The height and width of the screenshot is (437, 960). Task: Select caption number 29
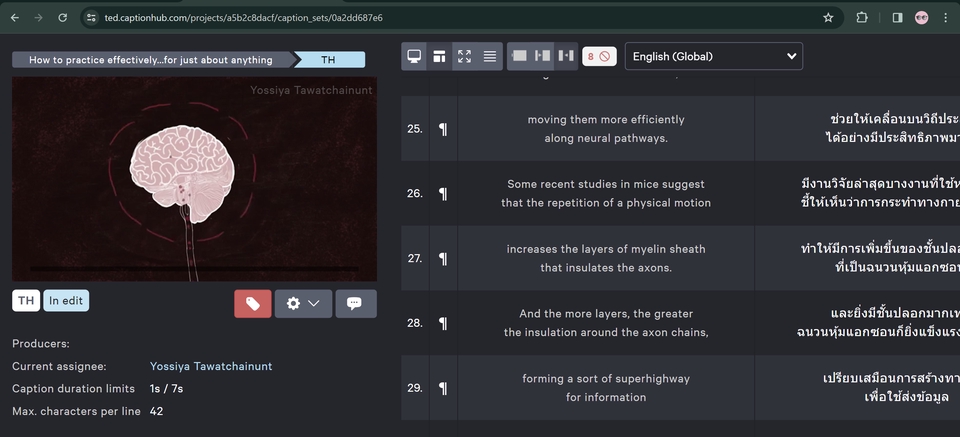[415, 388]
